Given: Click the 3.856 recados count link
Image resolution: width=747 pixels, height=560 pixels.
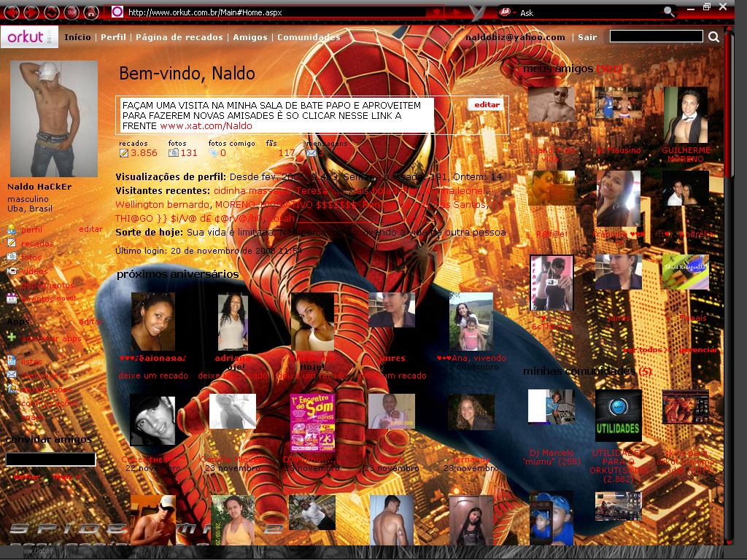Looking at the screenshot, I should pyautogui.click(x=144, y=153).
